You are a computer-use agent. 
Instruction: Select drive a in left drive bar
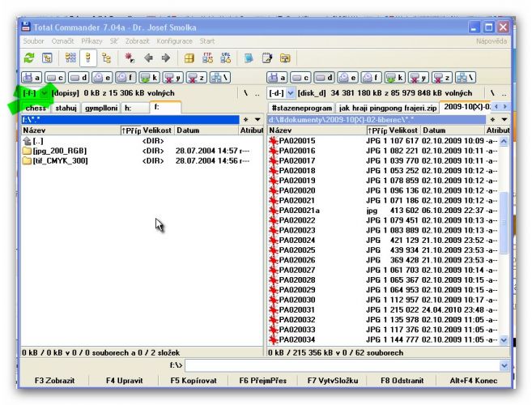click(x=32, y=78)
